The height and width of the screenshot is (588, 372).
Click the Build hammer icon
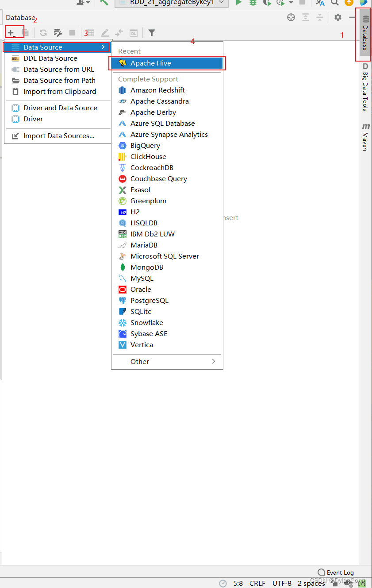tap(104, 2)
